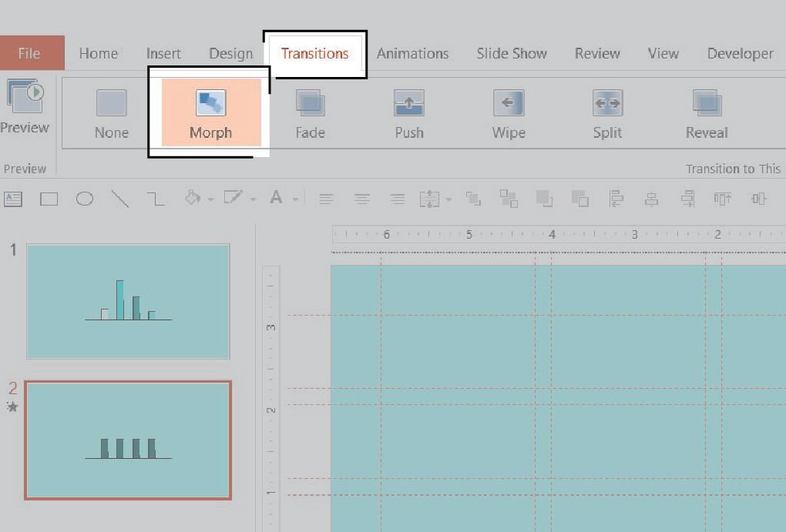786x532 pixels.
Task: Open the Design tab
Action: [230, 53]
